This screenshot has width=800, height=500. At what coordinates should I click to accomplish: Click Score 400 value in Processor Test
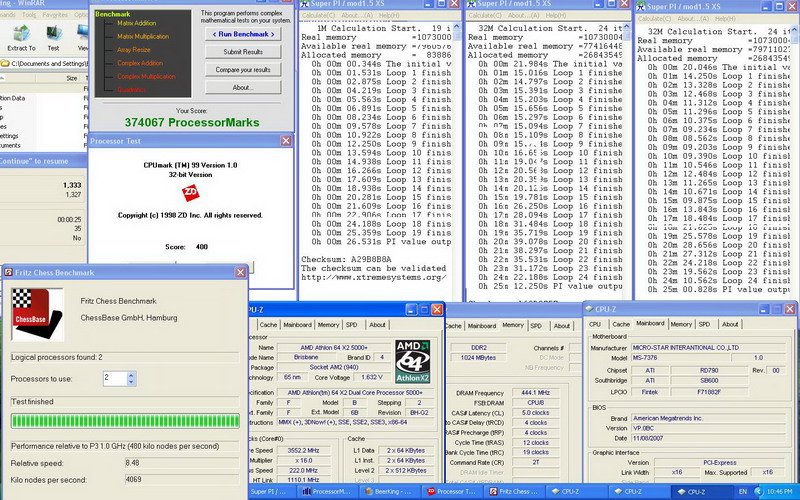202,247
